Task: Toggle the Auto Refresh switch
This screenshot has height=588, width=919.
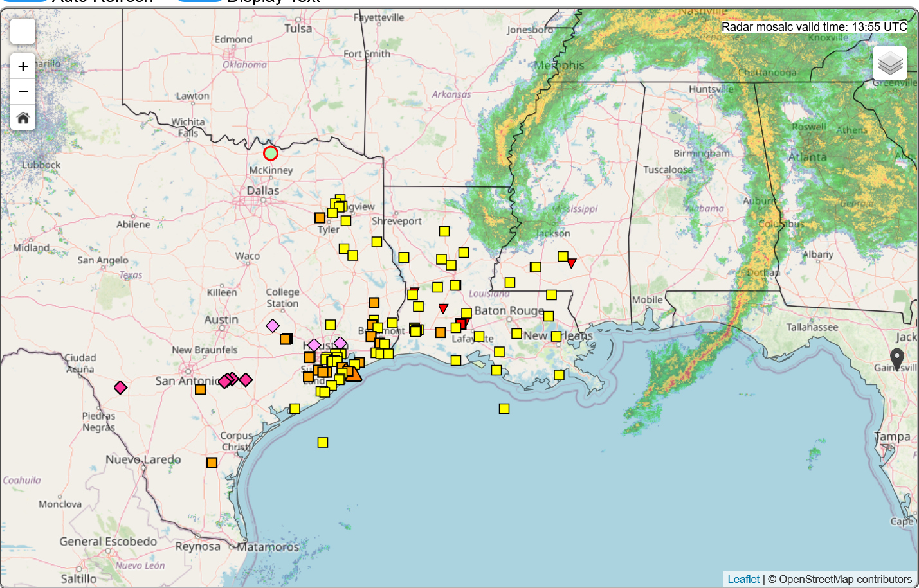Action: click(26, 1)
